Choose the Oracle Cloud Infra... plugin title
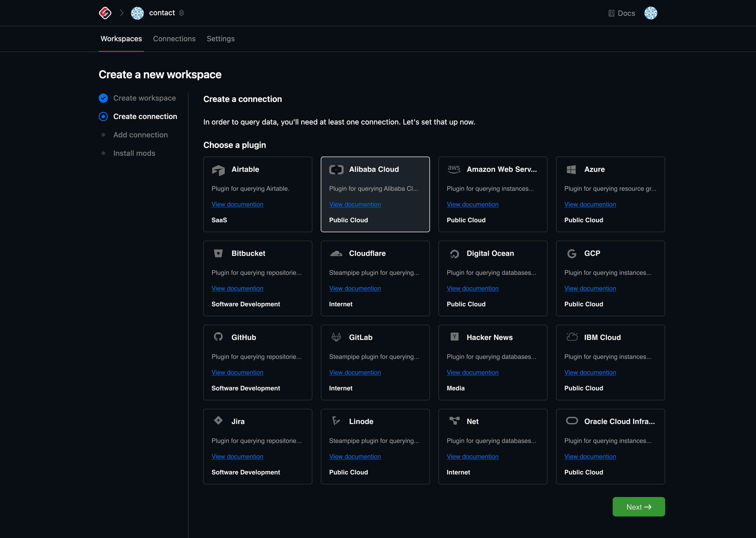 [x=619, y=421]
